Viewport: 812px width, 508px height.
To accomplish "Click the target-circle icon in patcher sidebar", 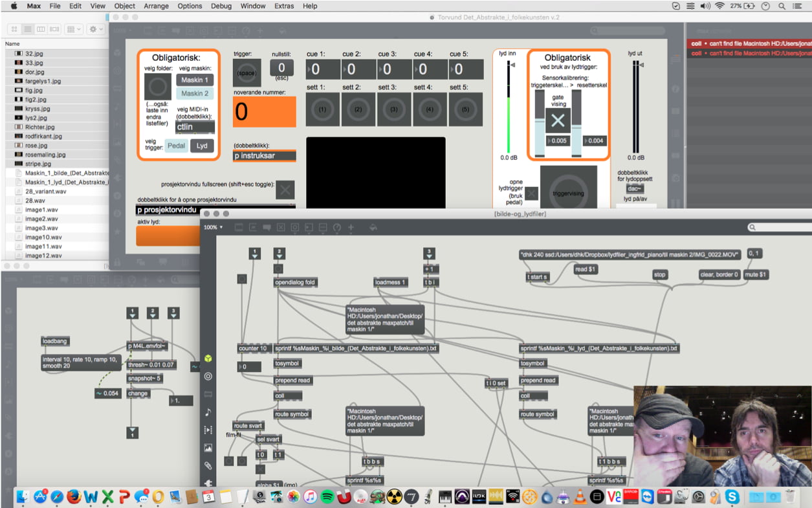I will (208, 376).
